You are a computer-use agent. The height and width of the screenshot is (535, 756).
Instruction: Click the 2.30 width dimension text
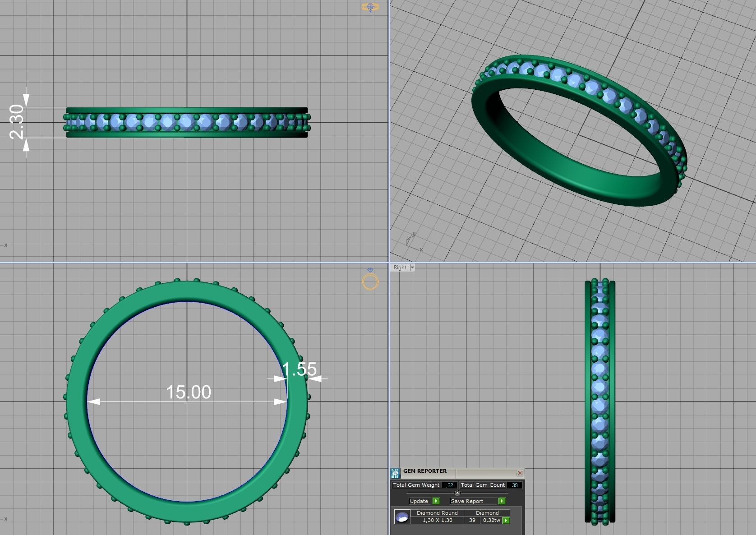click(x=17, y=121)
